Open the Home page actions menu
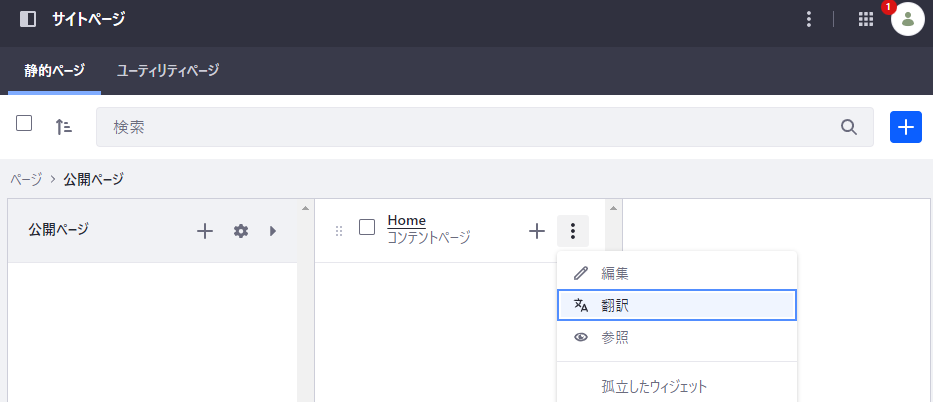This screenshot has width=933, height=402. 573,231
